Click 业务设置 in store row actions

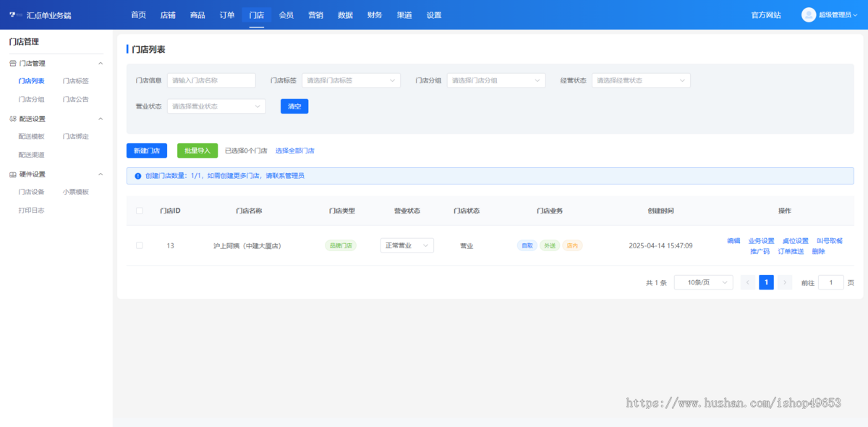click(761, 241)
